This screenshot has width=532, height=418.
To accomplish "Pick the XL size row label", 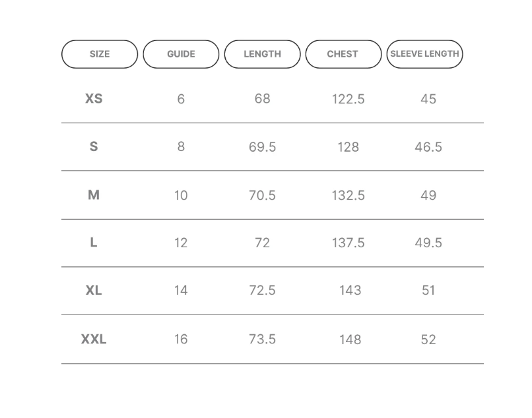I will click(x=94, y=290).
